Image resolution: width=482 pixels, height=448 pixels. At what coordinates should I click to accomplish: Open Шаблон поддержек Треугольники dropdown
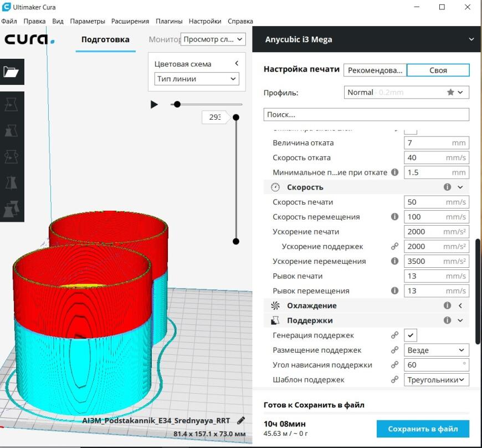click(x=437, y=379)
